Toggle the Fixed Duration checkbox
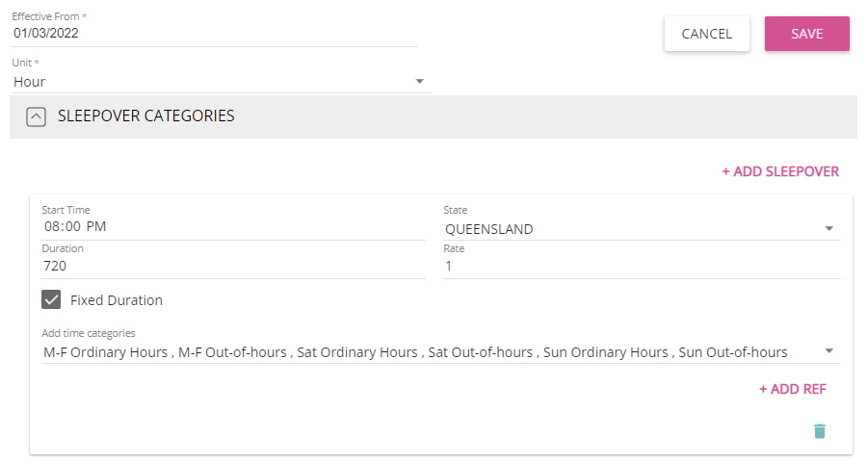 click(52, 300)
